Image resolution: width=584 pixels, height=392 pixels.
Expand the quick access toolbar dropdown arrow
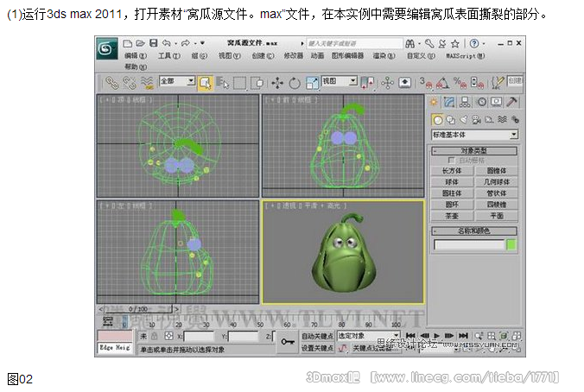tap(202, 43)
